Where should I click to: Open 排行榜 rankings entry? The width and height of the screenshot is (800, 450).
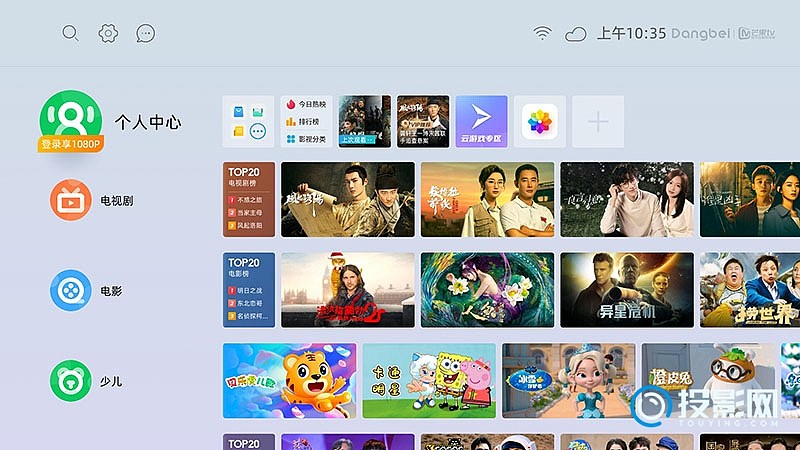coord(306,122)
